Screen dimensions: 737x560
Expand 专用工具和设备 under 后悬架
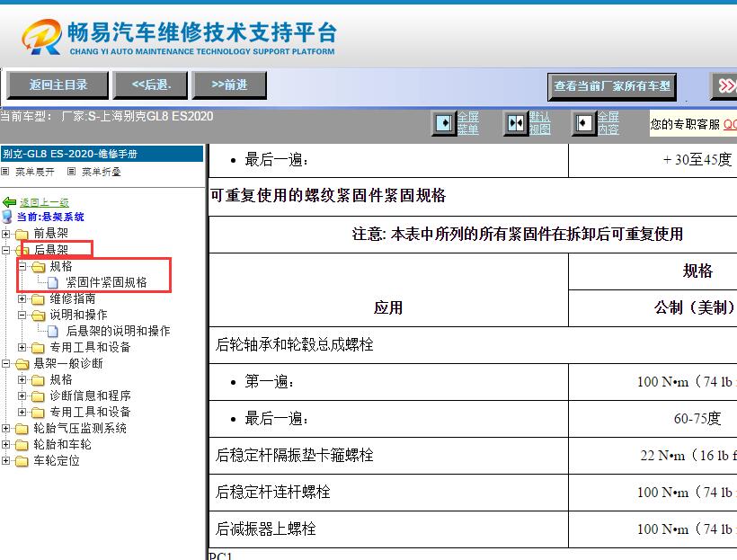tap(22, 348)
